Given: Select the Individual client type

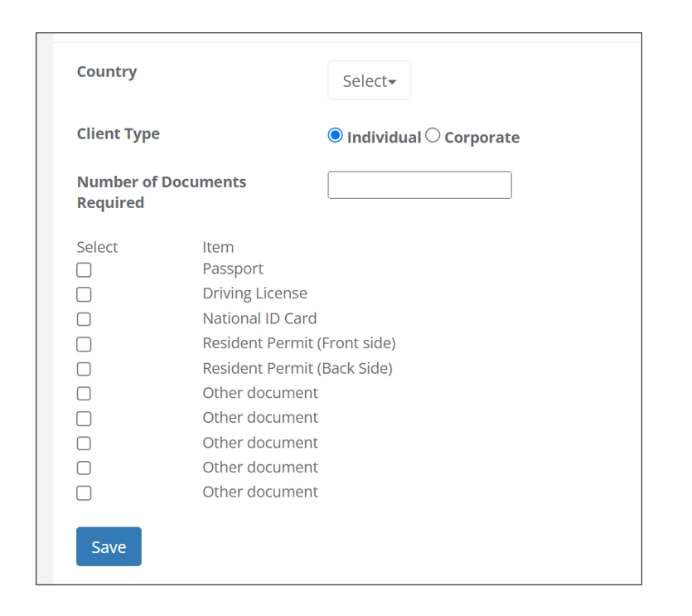Looking at the screenshot, I should click(336, 136).
